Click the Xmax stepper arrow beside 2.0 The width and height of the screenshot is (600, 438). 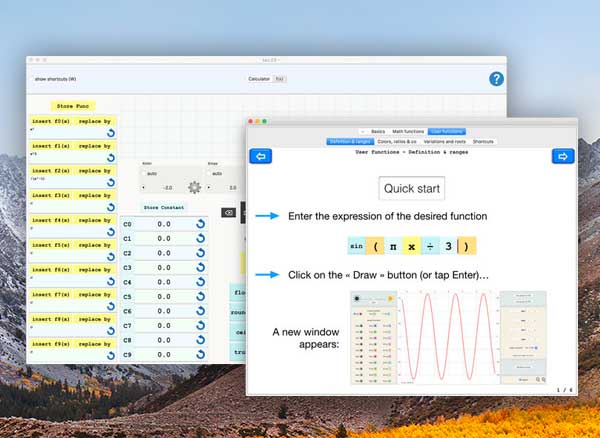209,187
